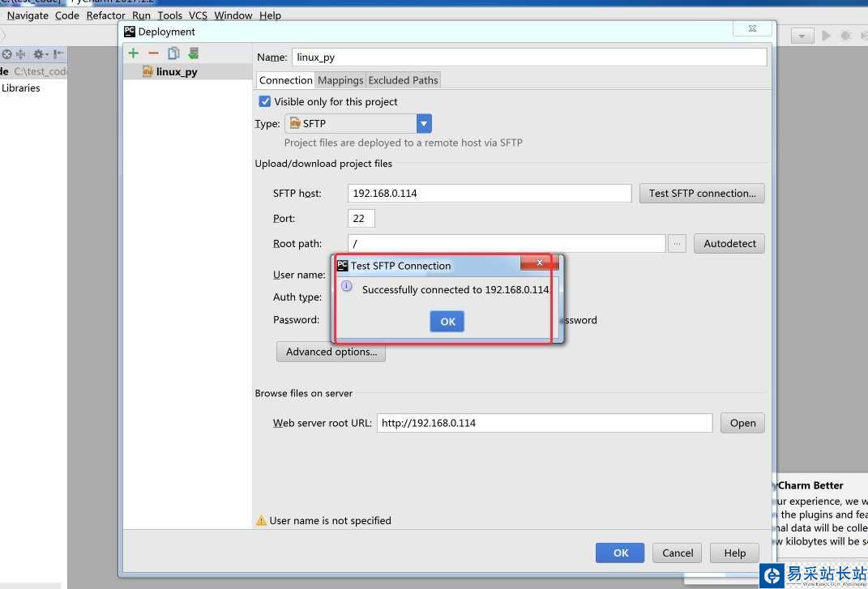Click the C:\test_code project root row

pos(33,71)
